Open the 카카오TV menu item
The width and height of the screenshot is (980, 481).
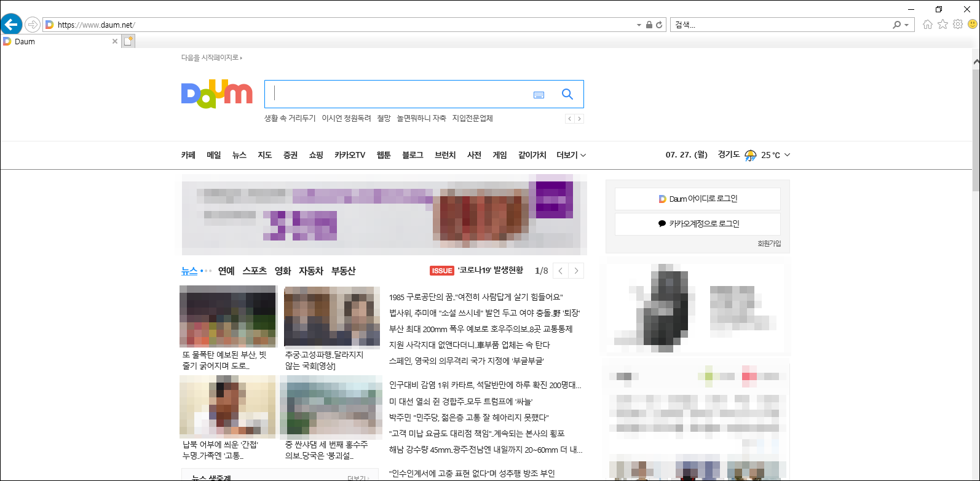(x=350, y=155)
